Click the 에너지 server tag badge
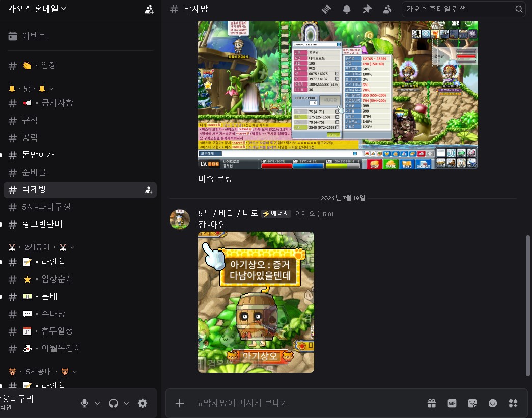532x418 pixels. click(x=276, y=214)
